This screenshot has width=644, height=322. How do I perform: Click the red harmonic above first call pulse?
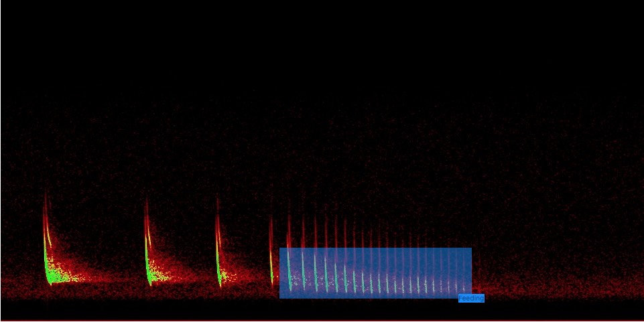46,208
